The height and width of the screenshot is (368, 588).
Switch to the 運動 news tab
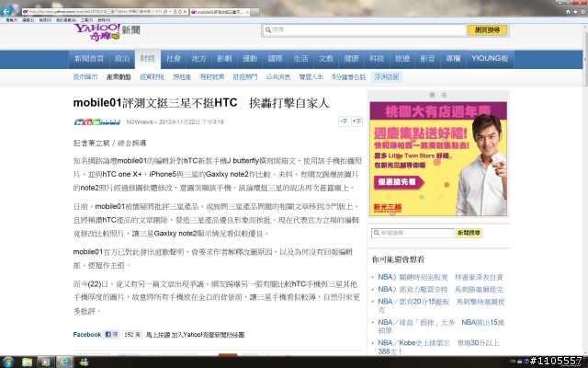pyautogui.click(x=250, y=59)
